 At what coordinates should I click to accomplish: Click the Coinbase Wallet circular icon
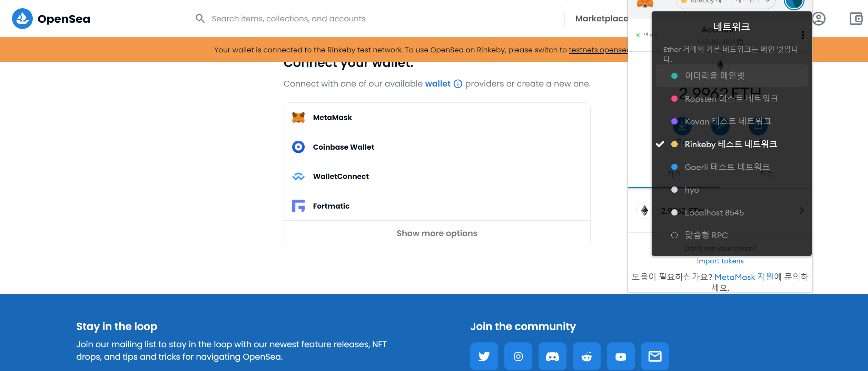[x=298, y=147]
